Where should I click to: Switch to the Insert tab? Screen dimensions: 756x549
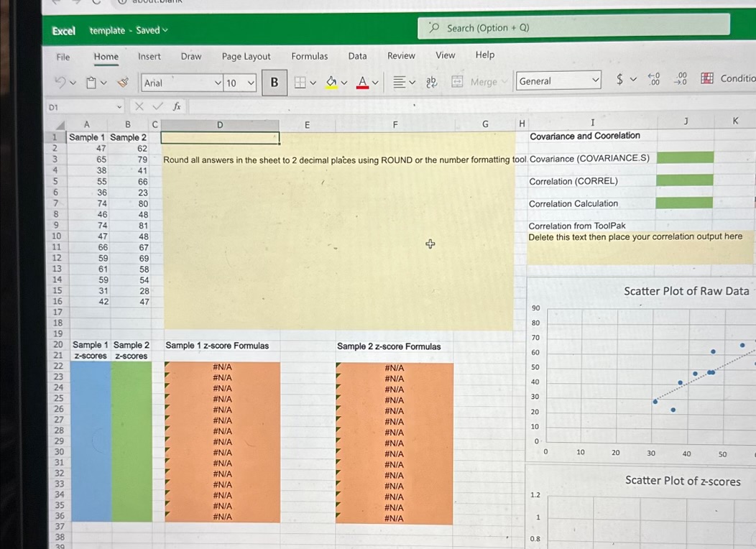(149, 56)
